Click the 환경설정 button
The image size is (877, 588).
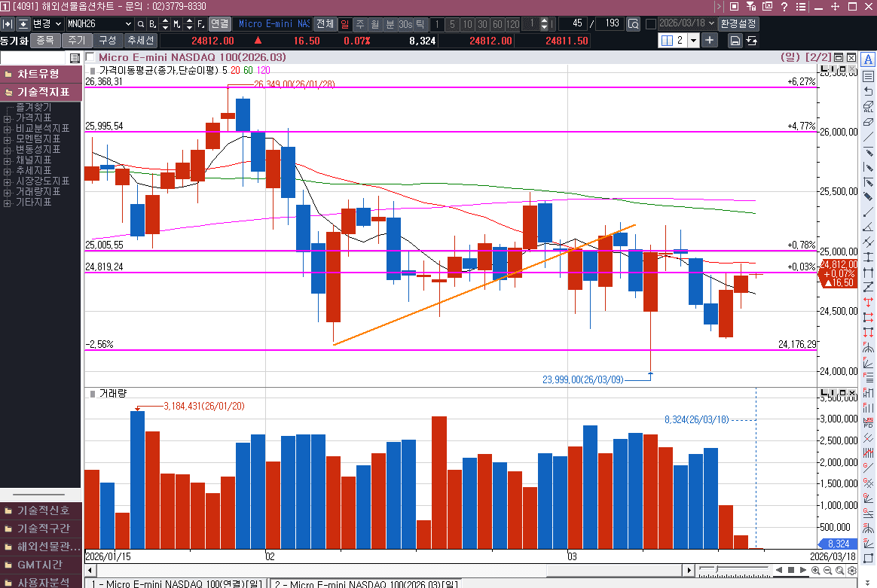tap(738, 23)
